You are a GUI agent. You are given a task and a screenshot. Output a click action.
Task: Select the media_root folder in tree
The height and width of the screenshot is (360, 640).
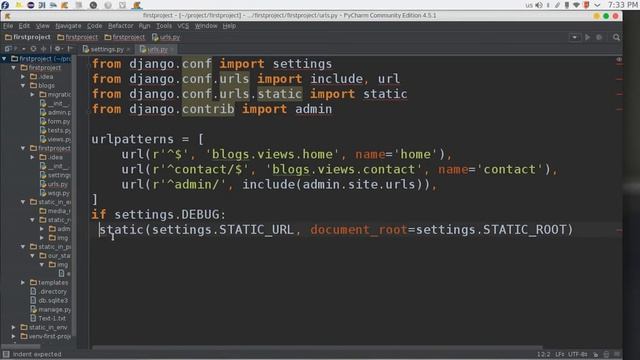(x=55, y=211)
